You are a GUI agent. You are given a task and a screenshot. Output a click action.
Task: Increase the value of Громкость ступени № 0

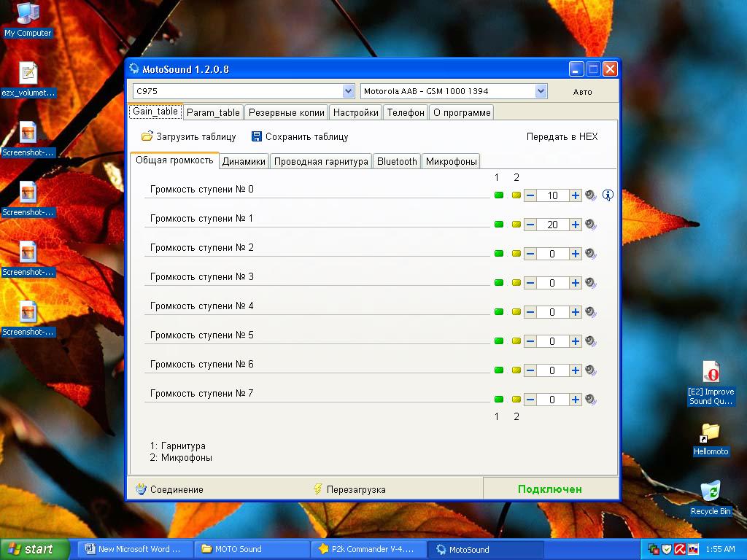pyautogui.click(x=576, y=195)
